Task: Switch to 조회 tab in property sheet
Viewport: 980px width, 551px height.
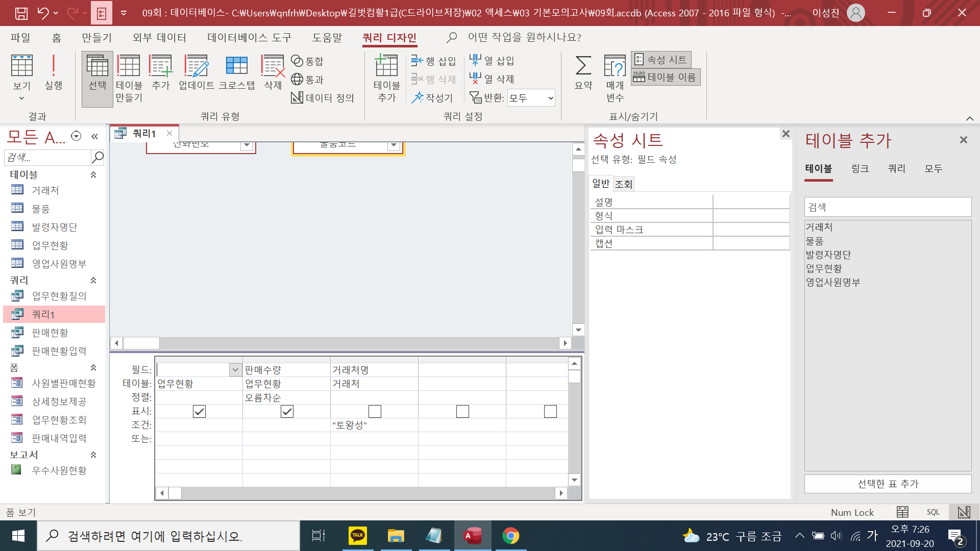Action: [623, 184]
